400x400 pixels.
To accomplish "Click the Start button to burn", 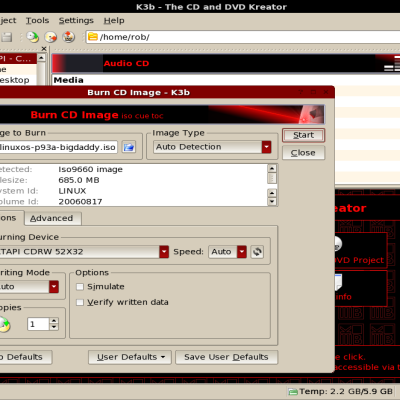I will click(x=303, y=135).
